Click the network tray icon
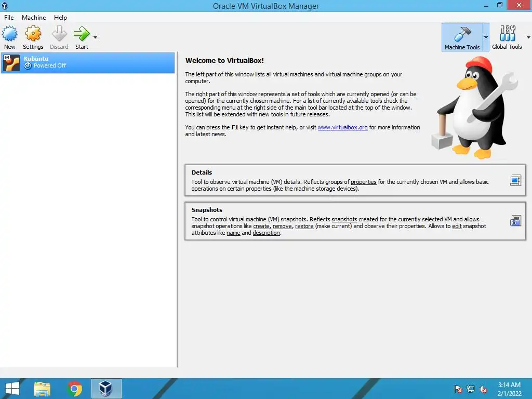The image size is (532, 399). (x=471, y=389)
